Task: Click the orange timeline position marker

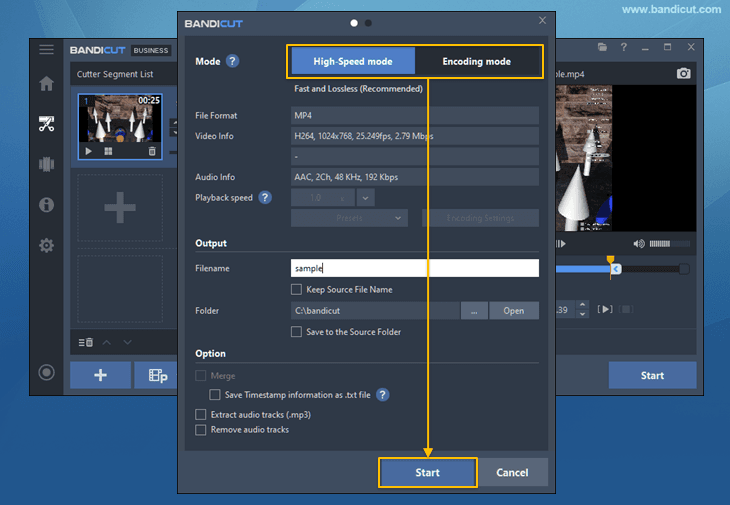Action: pos(610,259)
